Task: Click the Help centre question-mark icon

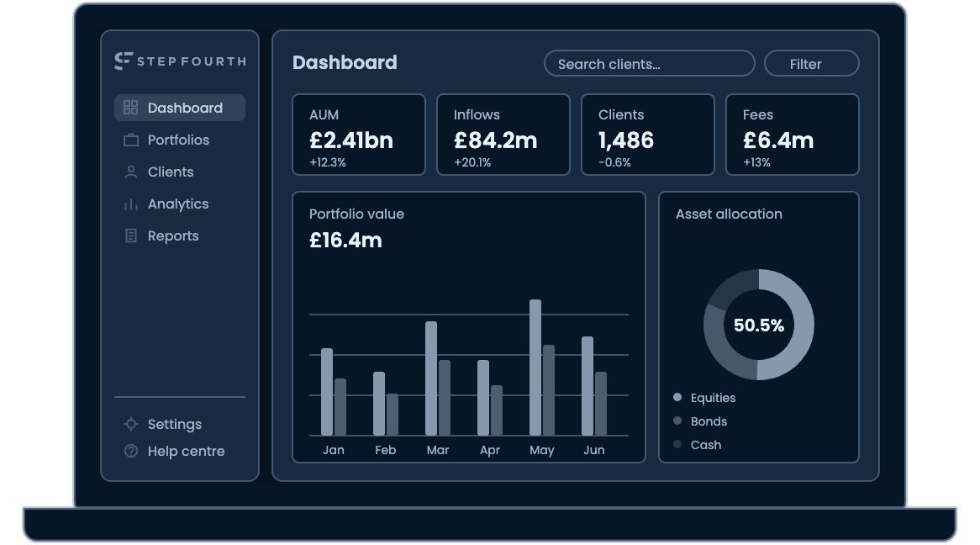Action: coord(130,451)
